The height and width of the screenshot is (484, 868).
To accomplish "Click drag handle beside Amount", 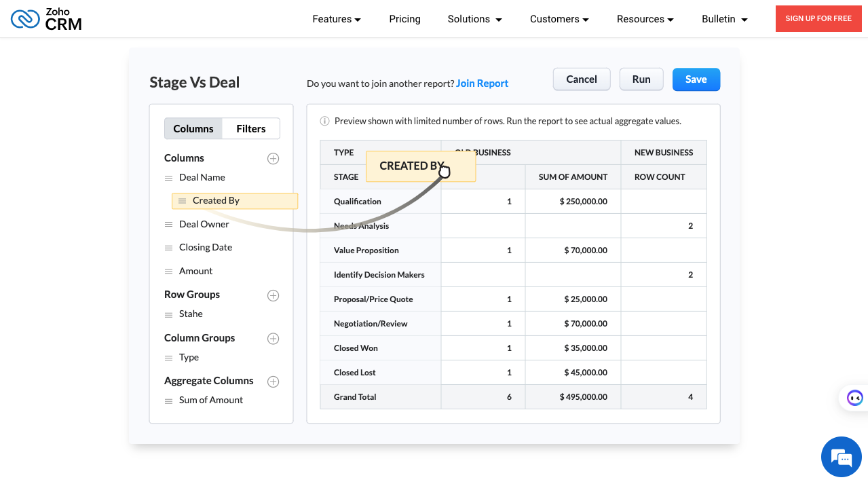I will [x=169, y=272].
